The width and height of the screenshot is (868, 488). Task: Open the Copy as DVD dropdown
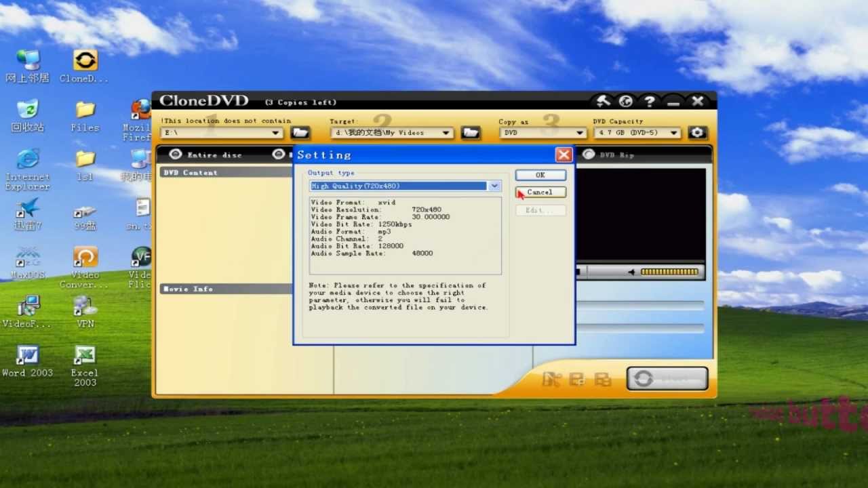[x=580, y=133]
